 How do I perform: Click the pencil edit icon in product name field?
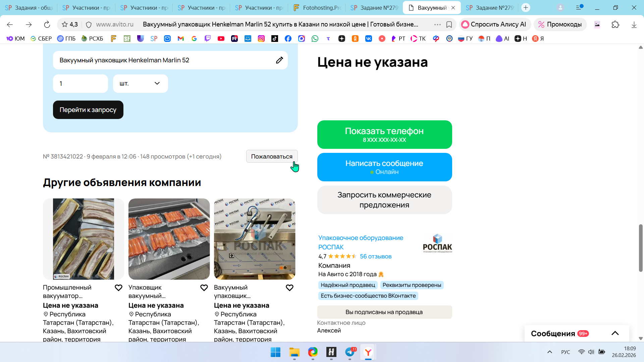point(279,60)
